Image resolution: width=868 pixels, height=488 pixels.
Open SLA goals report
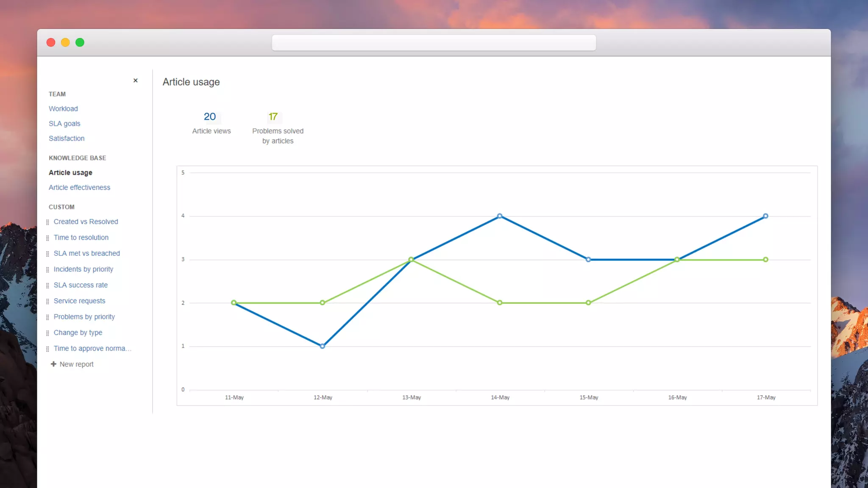[x=64, y=124]
